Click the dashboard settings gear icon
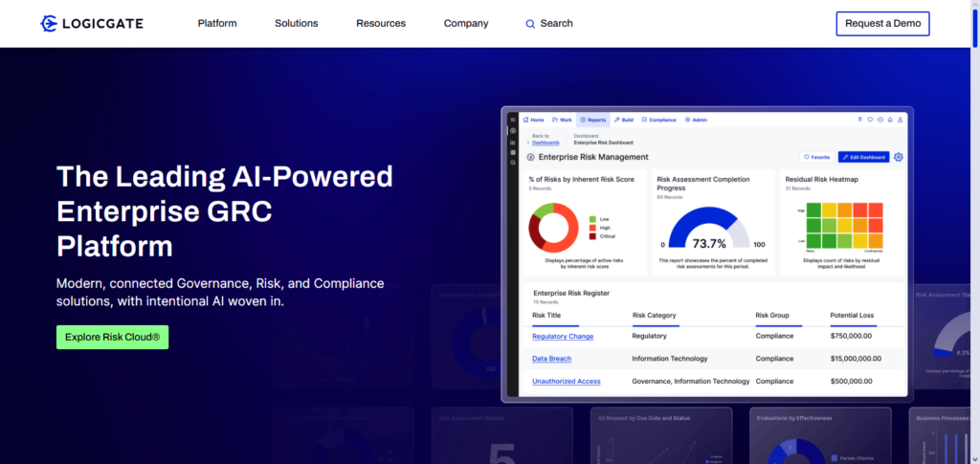This screenshot has width=980, height=464. 898,157
